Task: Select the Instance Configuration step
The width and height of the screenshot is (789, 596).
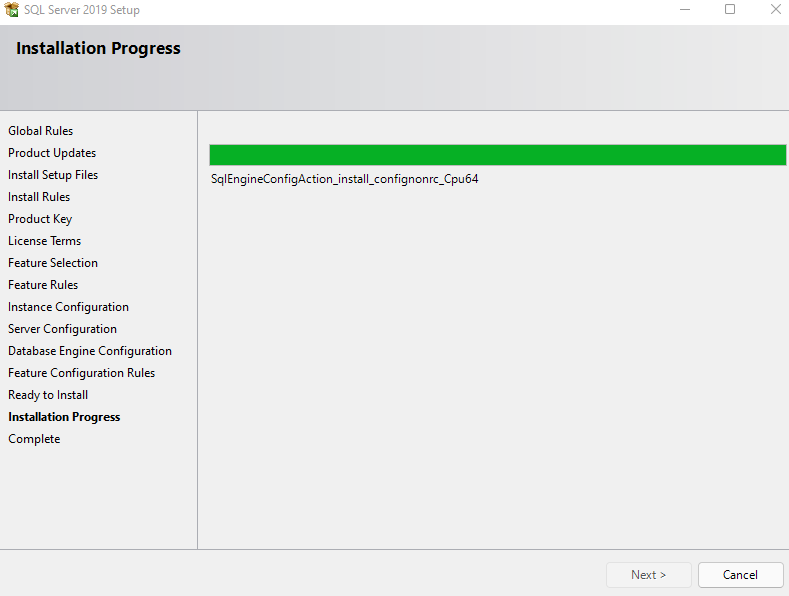Action: pos(68,307)
